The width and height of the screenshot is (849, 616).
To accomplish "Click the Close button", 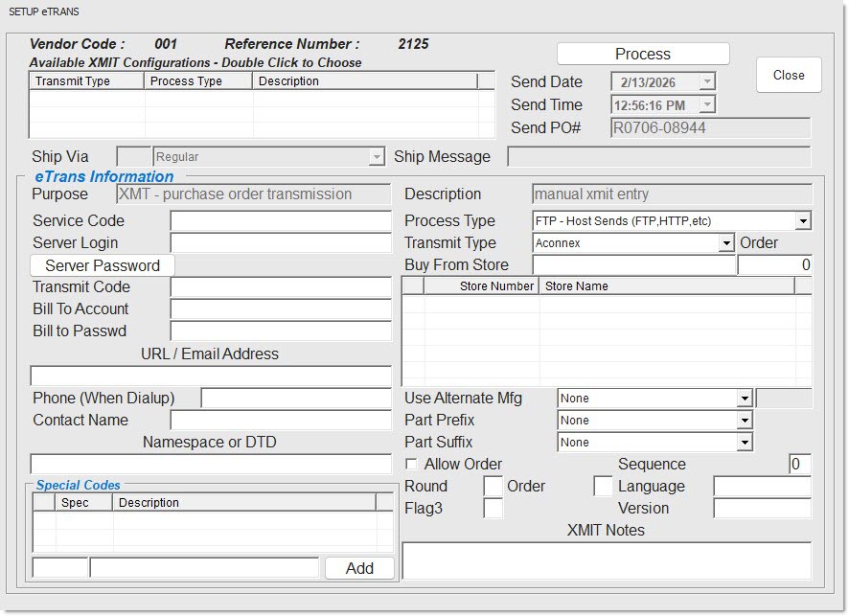I will point(788,75).
